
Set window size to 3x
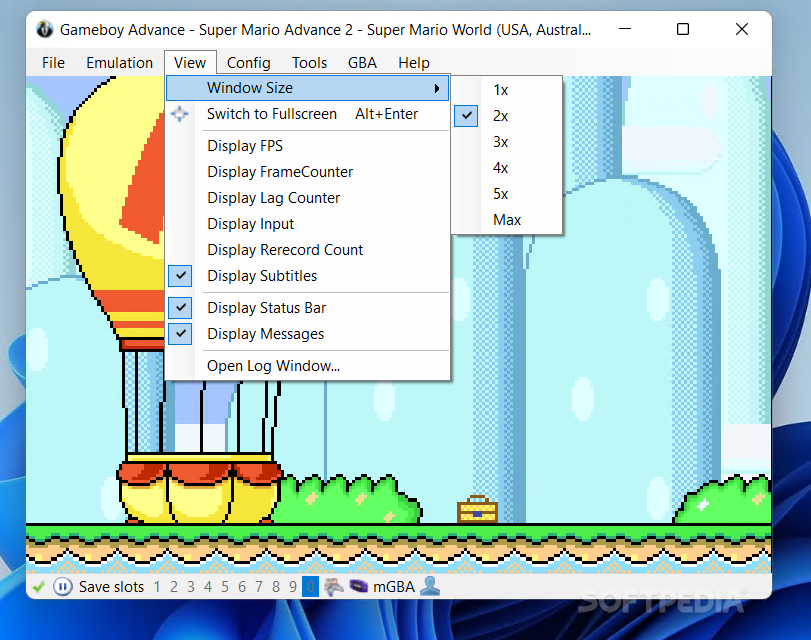[x=507, y=142]
